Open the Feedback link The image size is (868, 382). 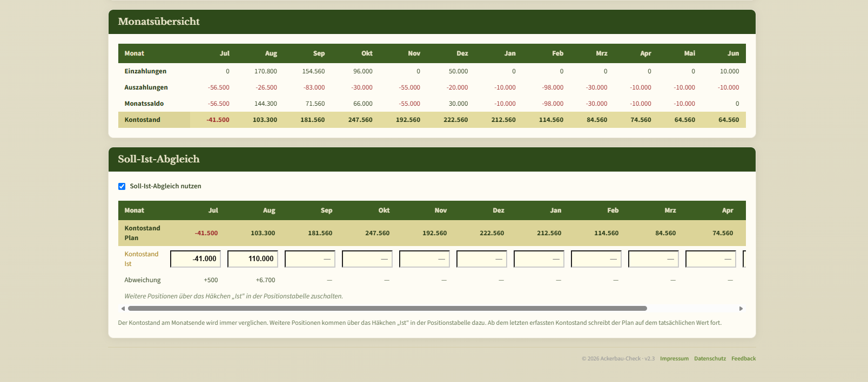[x=743, y=359]
